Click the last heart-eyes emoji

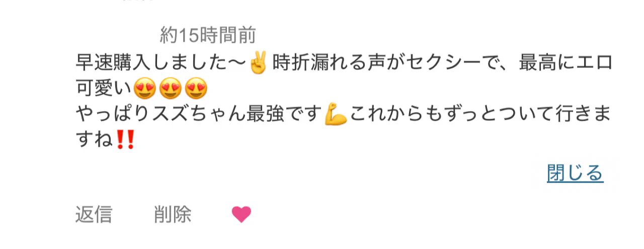(196, 90)
